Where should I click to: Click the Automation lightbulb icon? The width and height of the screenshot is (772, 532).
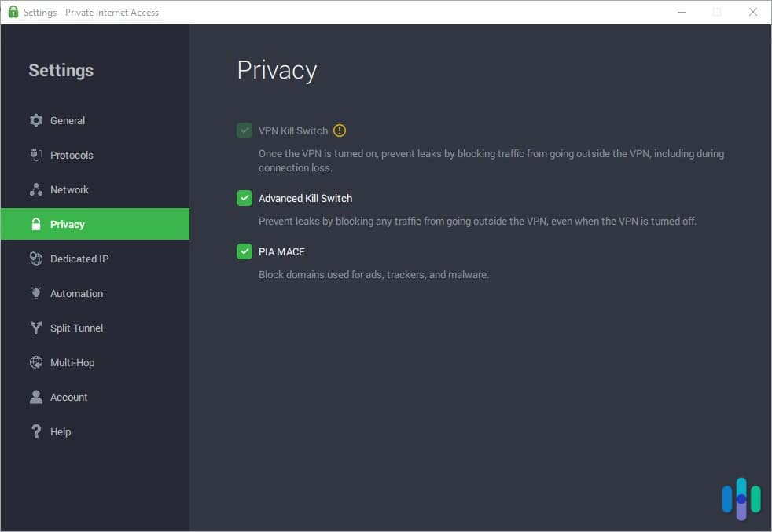pyautogui.click(x=36, y=293)
